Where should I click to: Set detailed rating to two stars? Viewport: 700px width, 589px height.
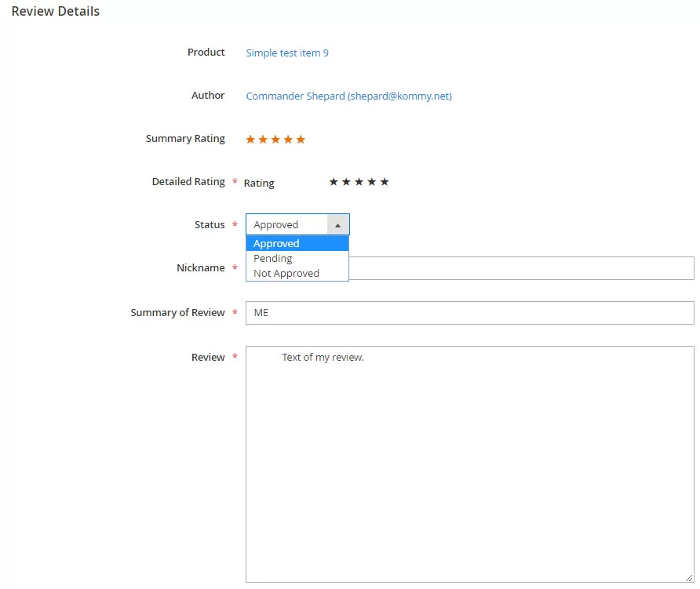[346, 182]
